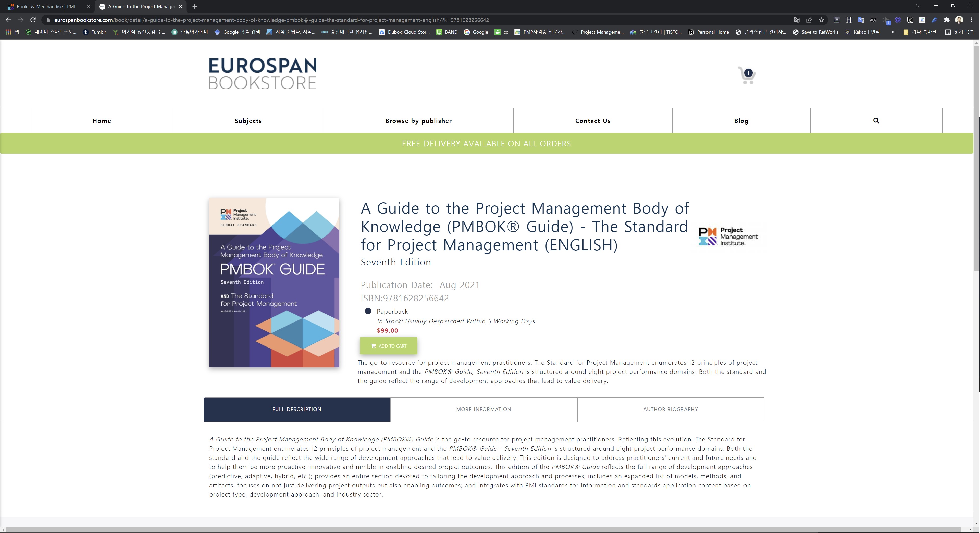Expand the hidden bookmarks overflow chevron
Screen dimensions: 980x533
[893, 32]
